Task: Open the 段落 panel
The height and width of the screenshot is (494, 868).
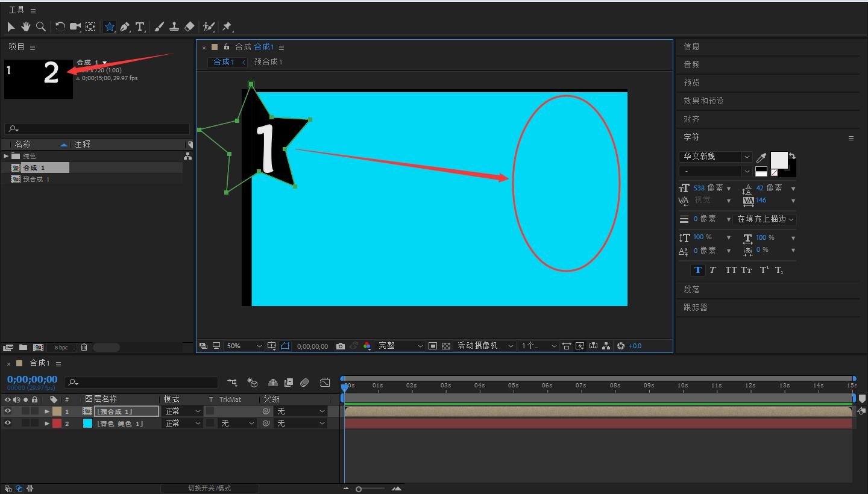Action: point(691,289)
